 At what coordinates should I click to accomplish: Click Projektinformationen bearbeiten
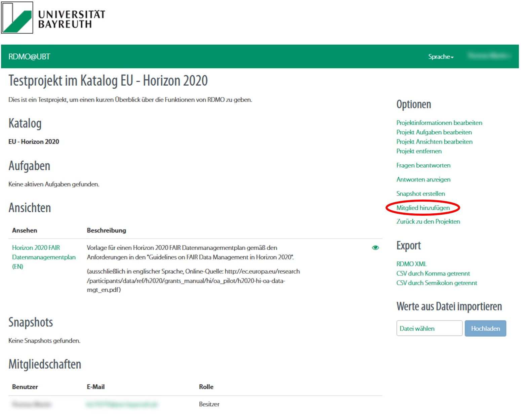(x=439, y=123)
